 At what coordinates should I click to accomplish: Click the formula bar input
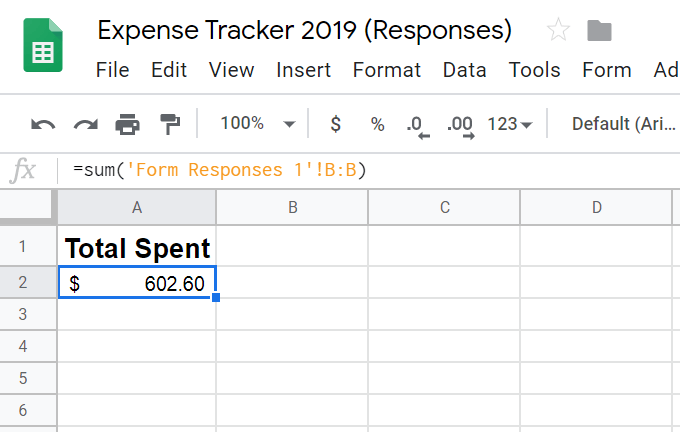click(x=400, y=170)
